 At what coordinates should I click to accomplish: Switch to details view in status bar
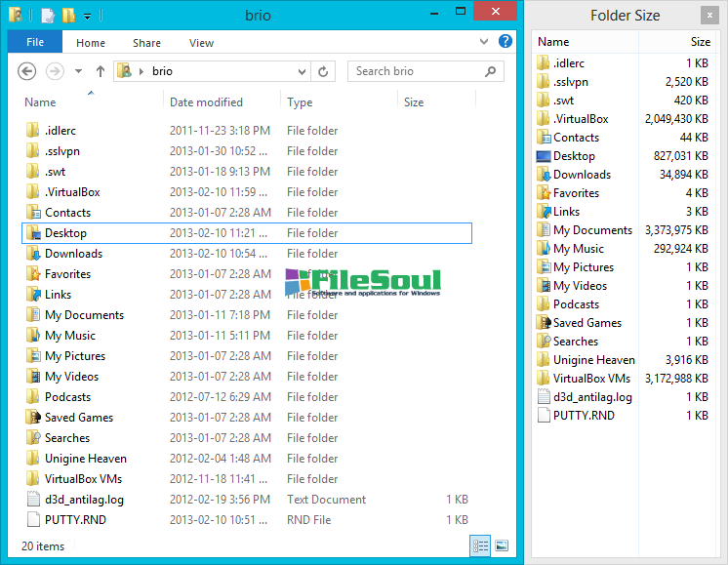click(480, 545)
